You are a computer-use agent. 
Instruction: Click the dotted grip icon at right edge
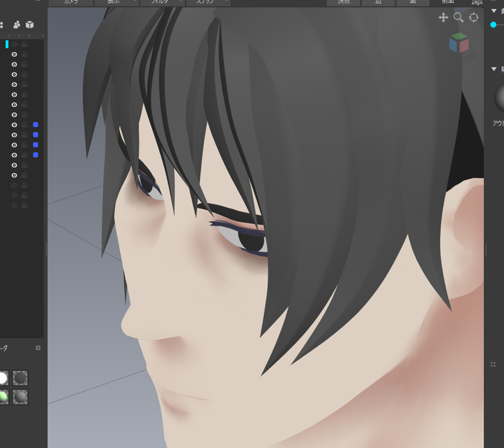coord(493,364)
